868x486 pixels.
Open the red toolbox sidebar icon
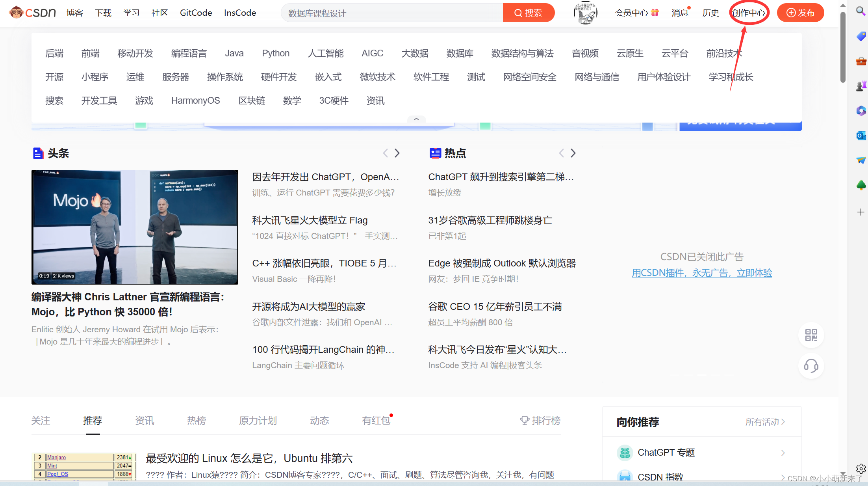coord(861,61)
